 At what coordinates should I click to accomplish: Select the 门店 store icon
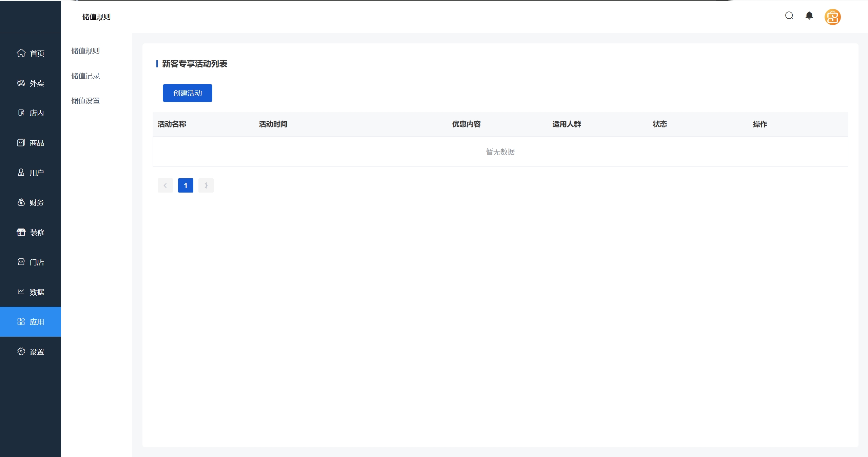(21, 262)
